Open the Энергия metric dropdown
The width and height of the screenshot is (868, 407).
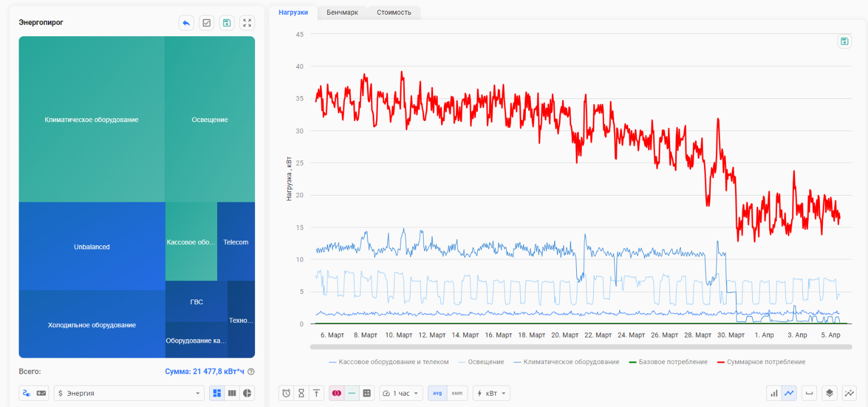click(x=129, y=393)
